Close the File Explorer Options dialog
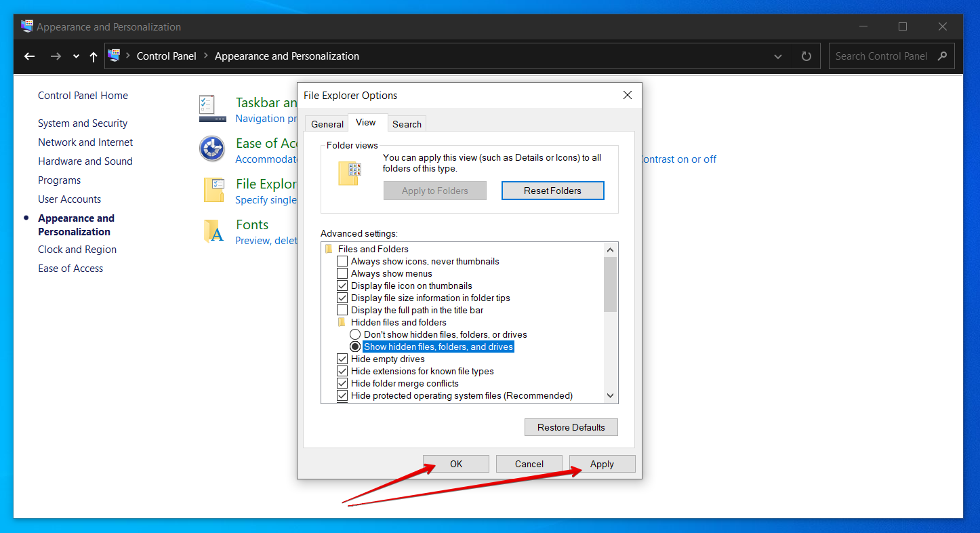 coord(628,96)
